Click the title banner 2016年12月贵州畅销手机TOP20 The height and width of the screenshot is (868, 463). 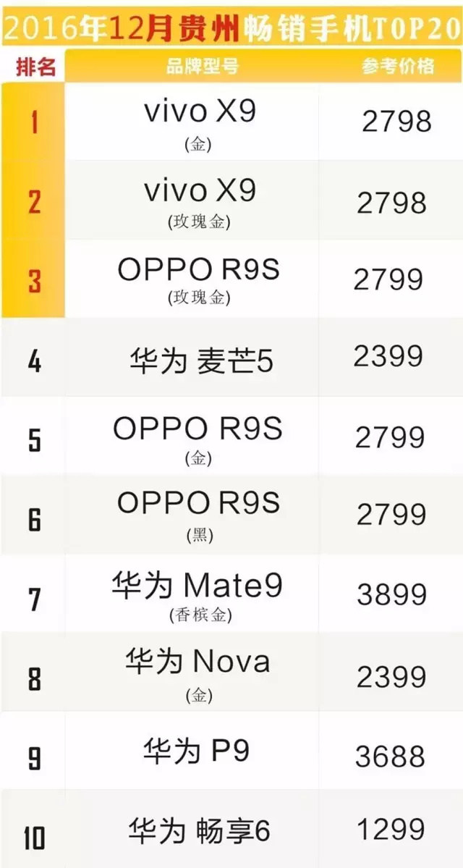[231, 29]
